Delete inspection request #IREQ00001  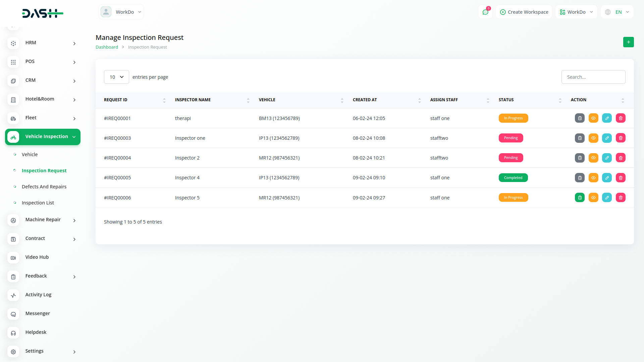click(621, 118)
